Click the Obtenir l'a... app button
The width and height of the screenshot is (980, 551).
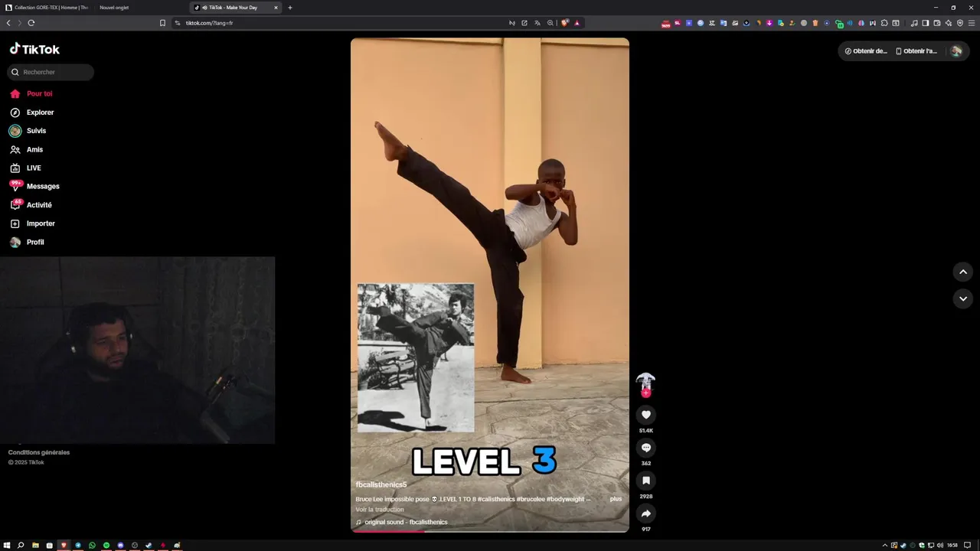click(x=916, y=51)
